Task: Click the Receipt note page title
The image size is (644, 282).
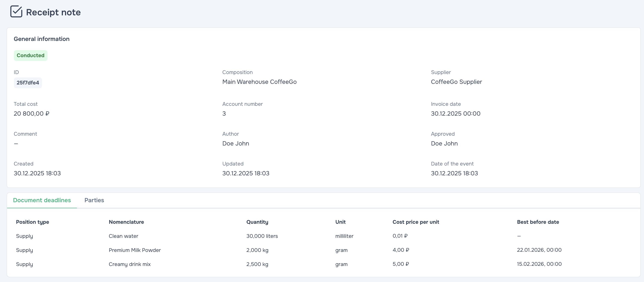Action: click(53, 12)
